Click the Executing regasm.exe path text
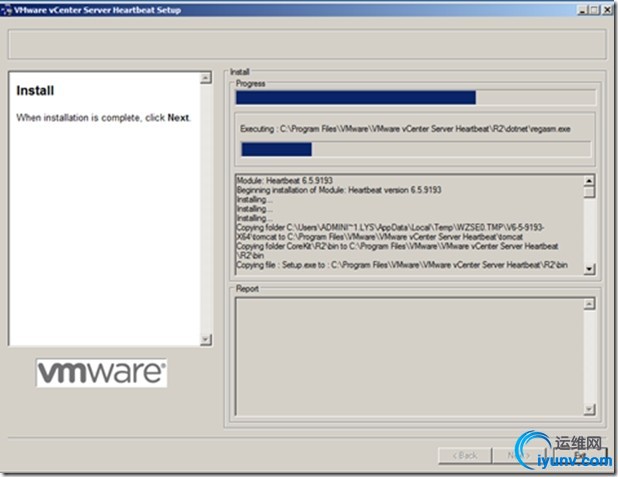Screen dimensions: 618x477 [x=405, y=129]
